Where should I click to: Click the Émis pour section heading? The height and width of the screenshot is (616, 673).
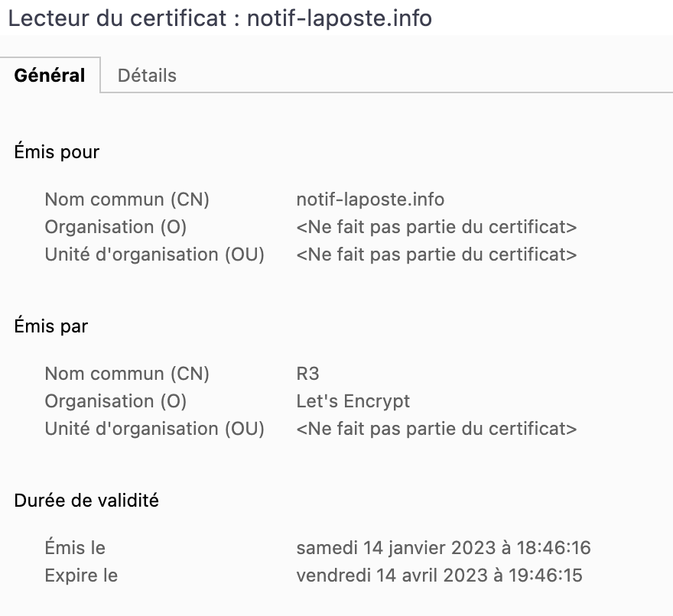point(57,152)
